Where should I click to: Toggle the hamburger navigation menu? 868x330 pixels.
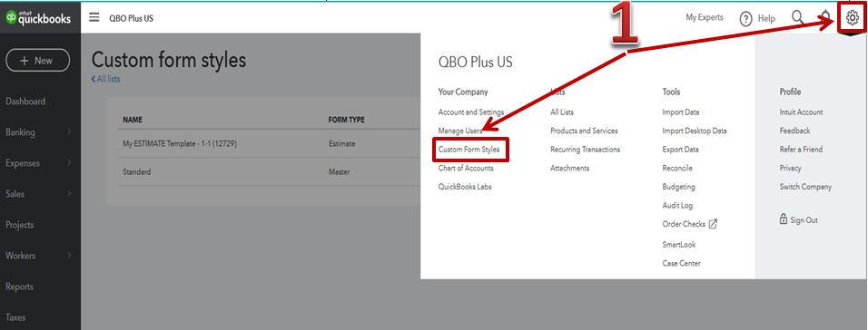94,18
